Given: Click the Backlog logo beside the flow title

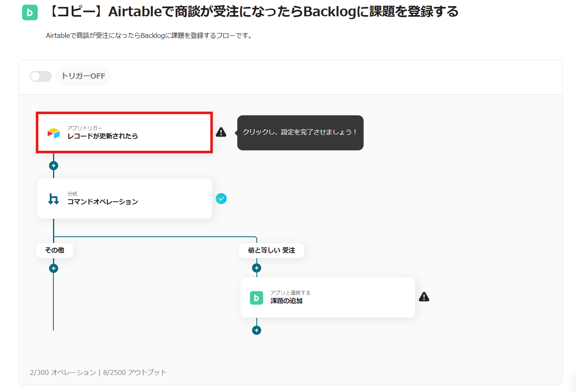Looking at the screenshot, I should point(30,13).
